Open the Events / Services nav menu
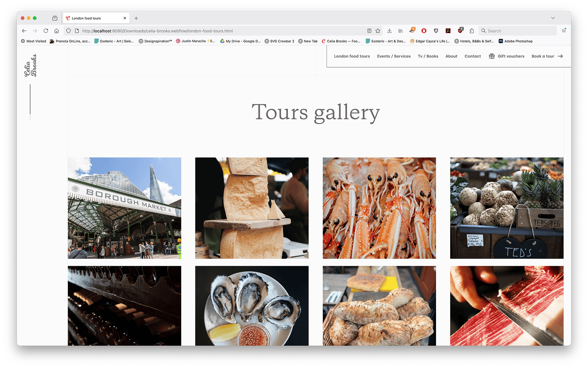 tap(394, 56)
